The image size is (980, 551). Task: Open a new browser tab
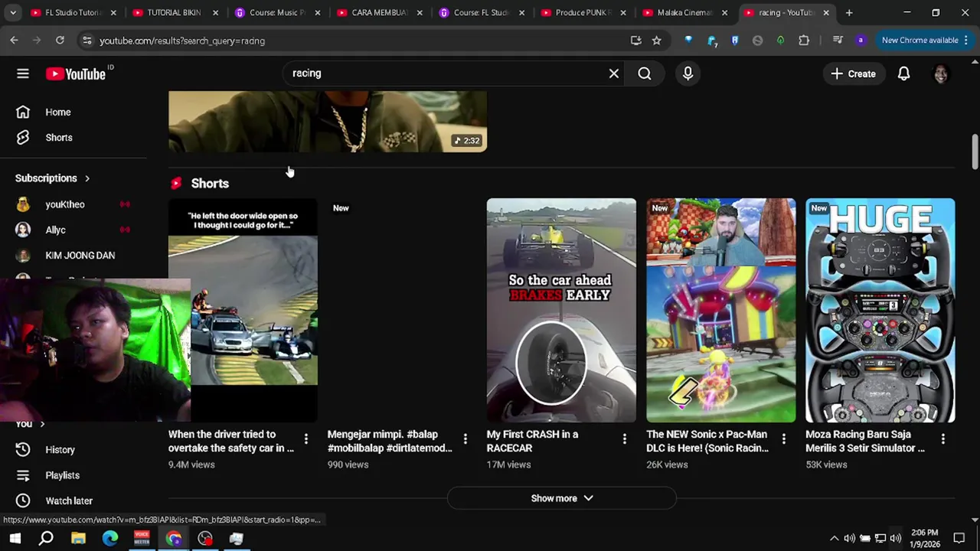[849, 12]
